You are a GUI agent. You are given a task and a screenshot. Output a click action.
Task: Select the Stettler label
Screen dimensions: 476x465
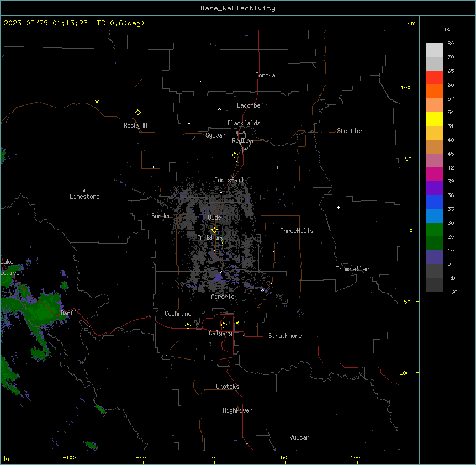click(x=350, y=131)
